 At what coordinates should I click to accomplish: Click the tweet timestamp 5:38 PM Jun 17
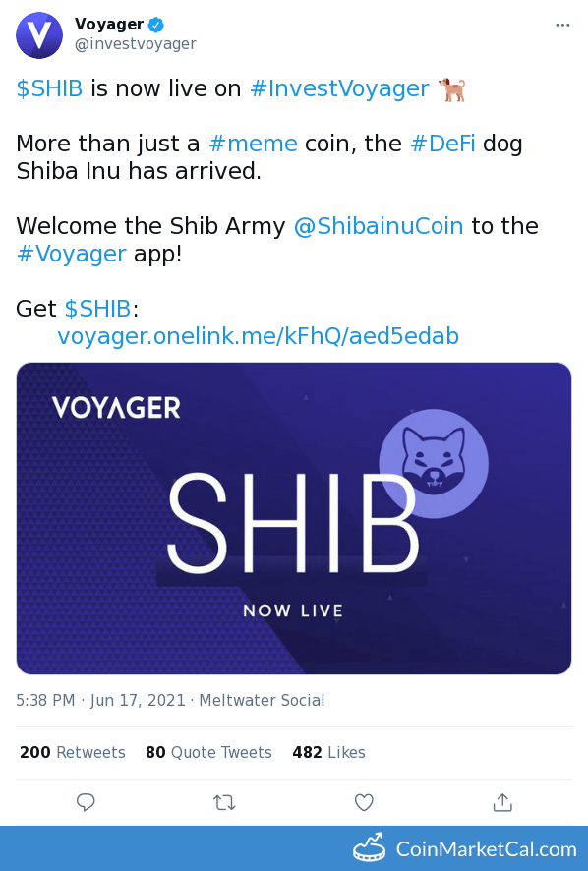coord(98,701)
